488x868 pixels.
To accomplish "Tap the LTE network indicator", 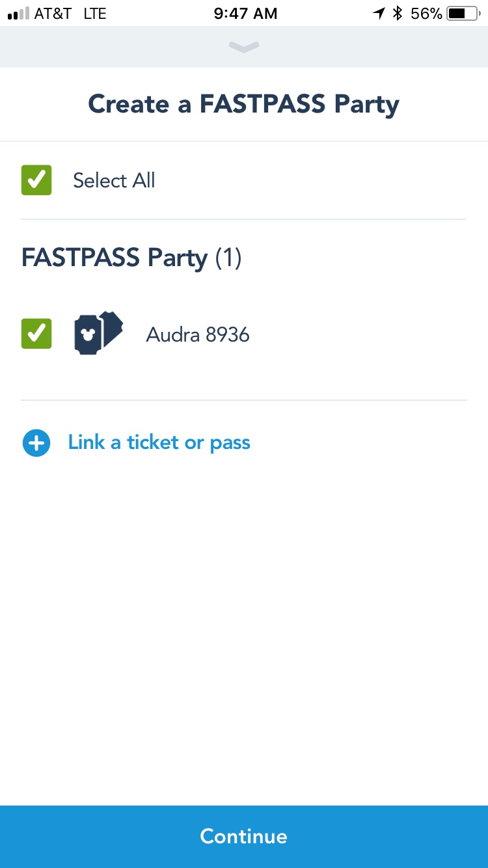I will [x=95, y=14].
